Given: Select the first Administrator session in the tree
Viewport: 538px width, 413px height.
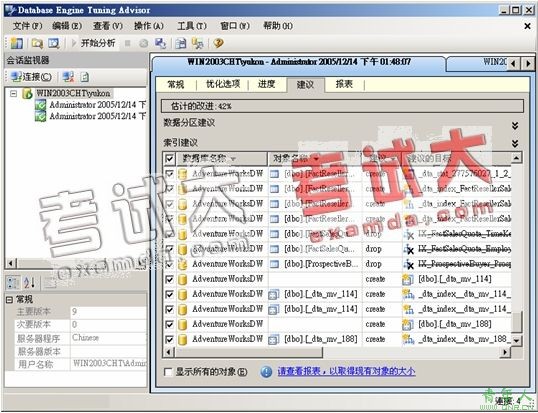Looking at the screenshot, I should (91, 104).
